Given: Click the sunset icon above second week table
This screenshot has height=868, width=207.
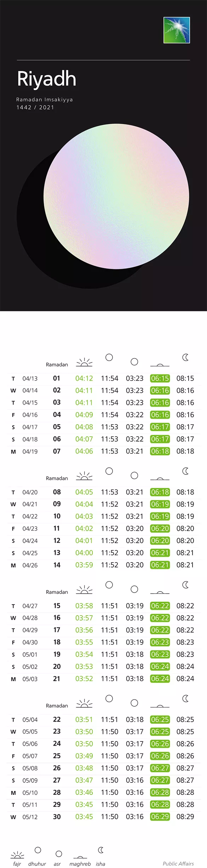Looking at the screenshot, I should coord(160,478).
